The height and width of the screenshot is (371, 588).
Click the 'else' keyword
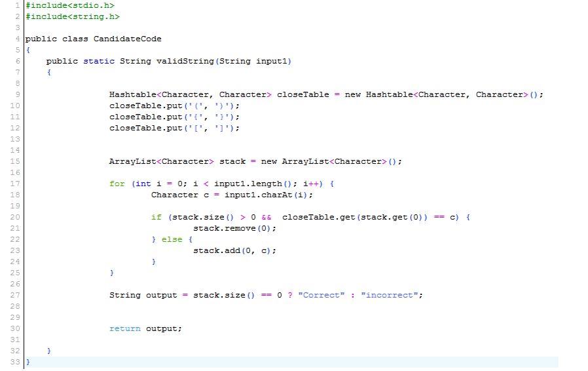coord(172,239)
